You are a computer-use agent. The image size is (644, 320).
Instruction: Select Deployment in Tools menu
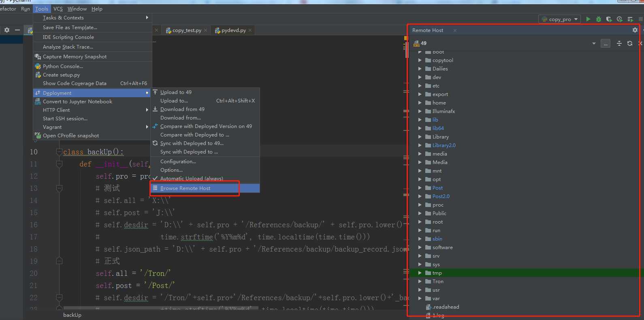pyautogui.click(x=92, y=93)
